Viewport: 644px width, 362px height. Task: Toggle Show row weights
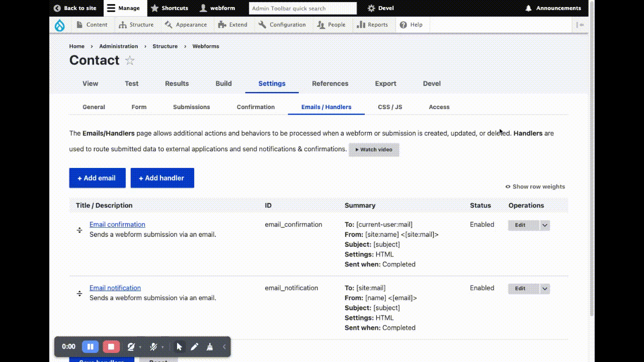535,187
